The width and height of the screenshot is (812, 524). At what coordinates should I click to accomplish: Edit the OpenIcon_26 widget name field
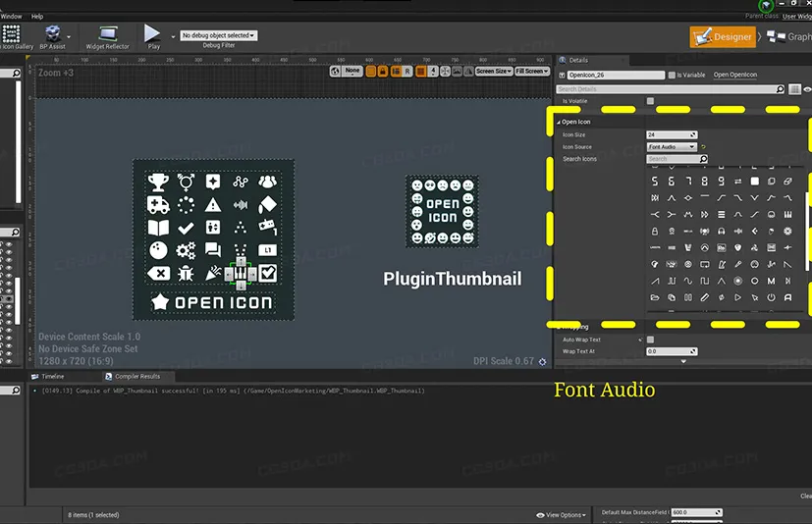(616, 76)
